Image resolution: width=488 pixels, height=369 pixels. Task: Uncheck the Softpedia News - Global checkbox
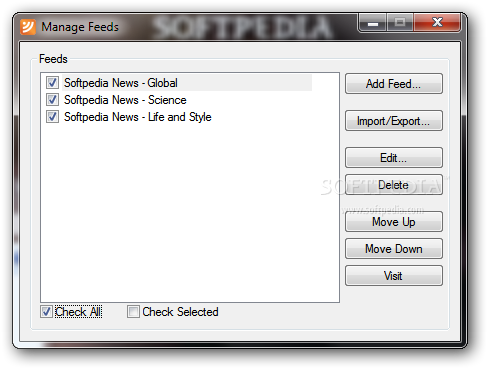[x=52, y=82]
